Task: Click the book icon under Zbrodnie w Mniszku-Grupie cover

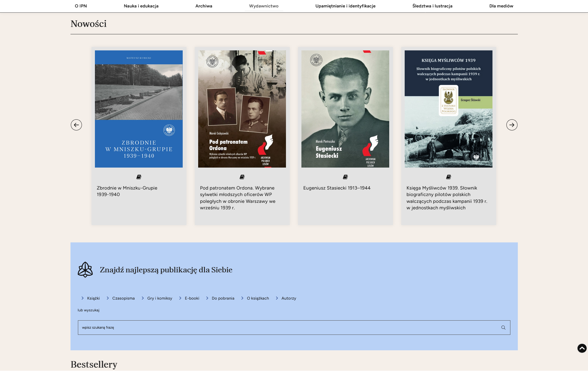Action: (139, 177)
